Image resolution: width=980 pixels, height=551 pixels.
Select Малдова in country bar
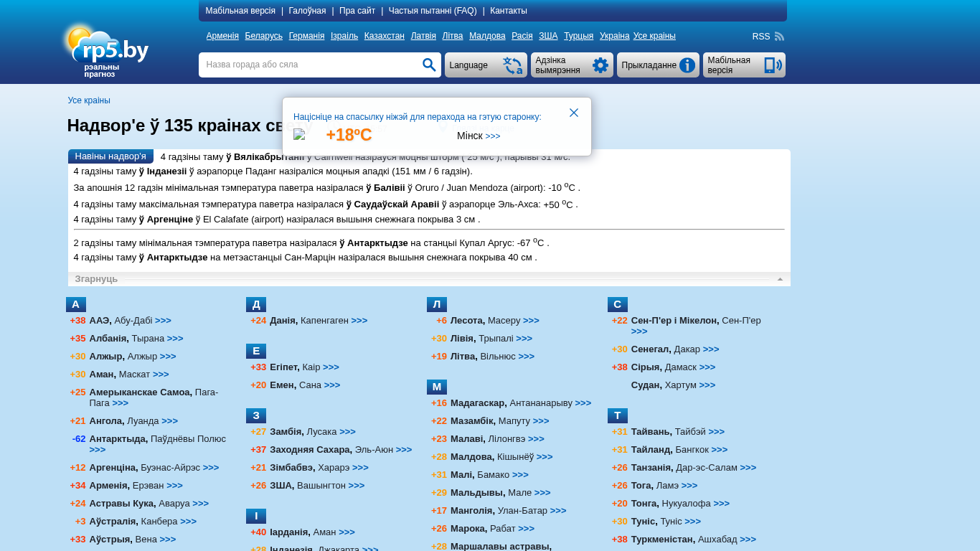point(487,36)
